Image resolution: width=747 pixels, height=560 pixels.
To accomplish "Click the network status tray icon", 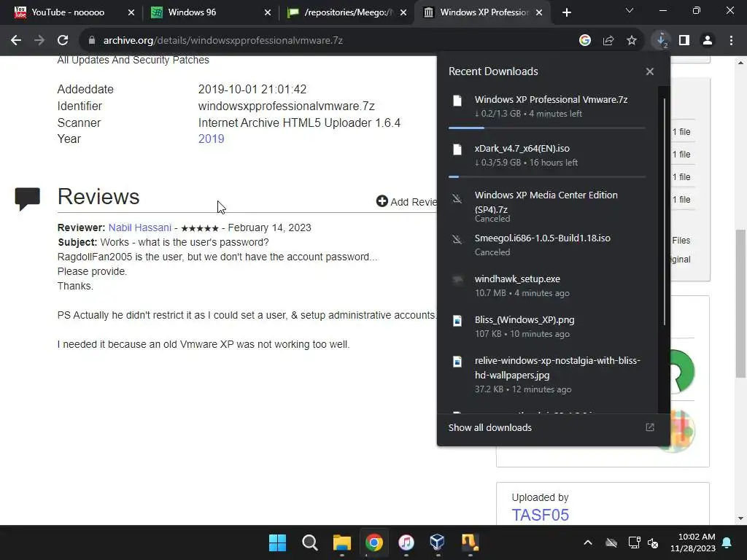I will point(635,542).
